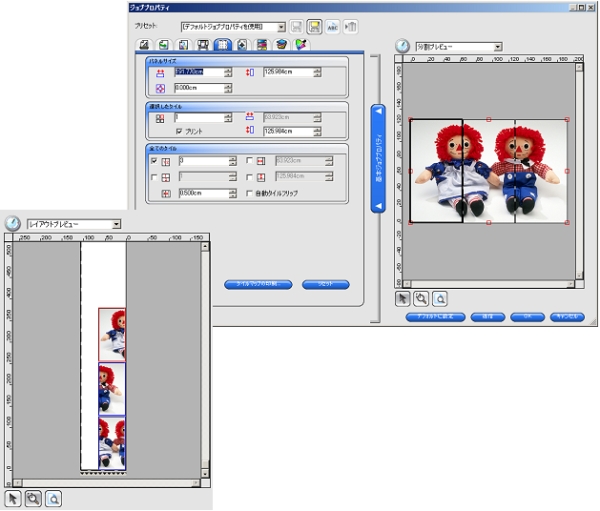600x511 pixels.
Task: Click the round refresh icon beside 分割プレビュー
Action: [402, 46]
